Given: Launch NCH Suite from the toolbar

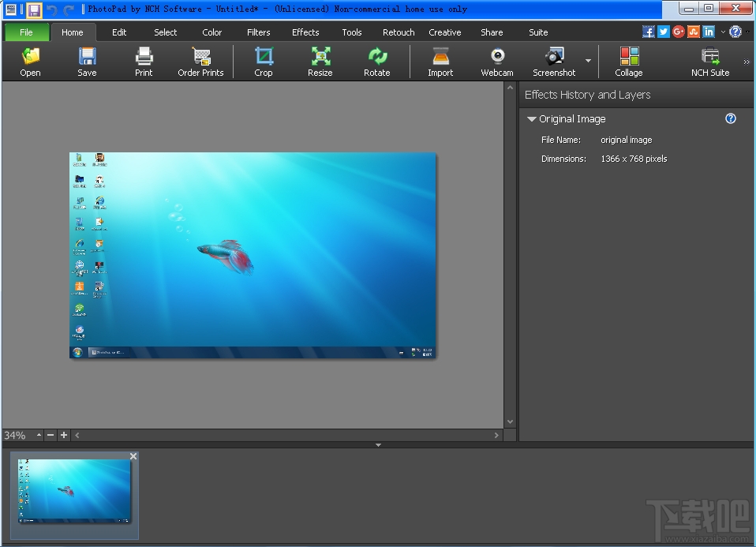Looking at the screenshot, I should tap(709, 61).
